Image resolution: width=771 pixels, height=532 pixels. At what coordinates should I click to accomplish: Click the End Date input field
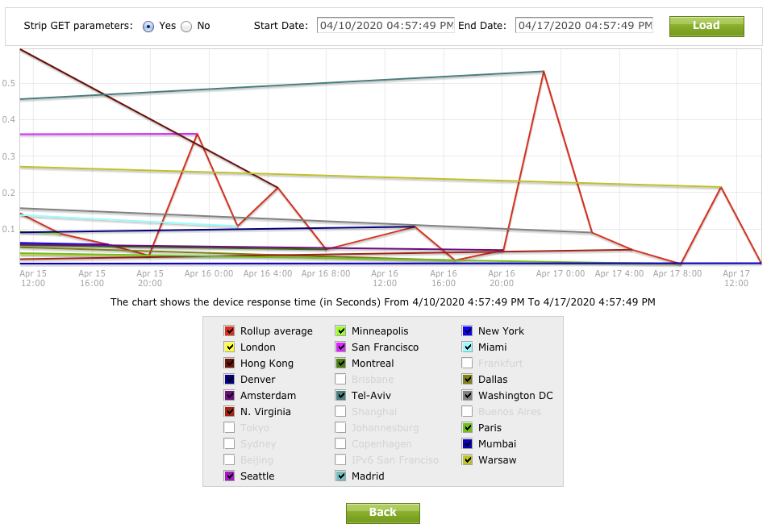point(584,26)
